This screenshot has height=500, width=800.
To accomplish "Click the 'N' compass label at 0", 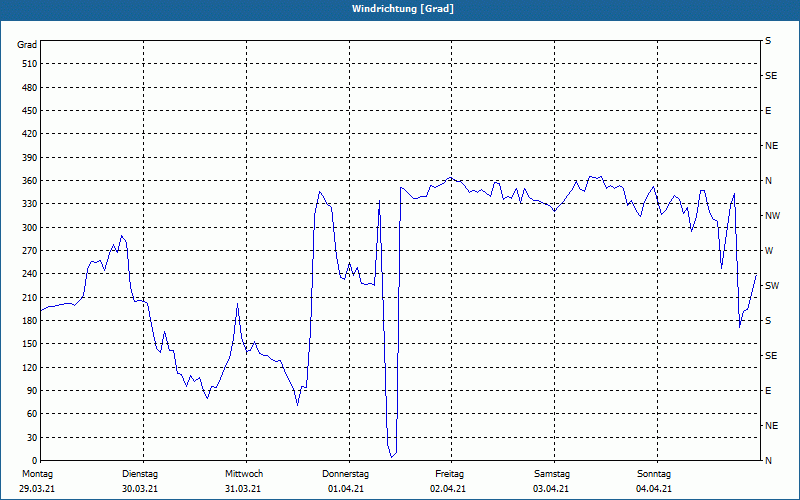I will (768, 461).
